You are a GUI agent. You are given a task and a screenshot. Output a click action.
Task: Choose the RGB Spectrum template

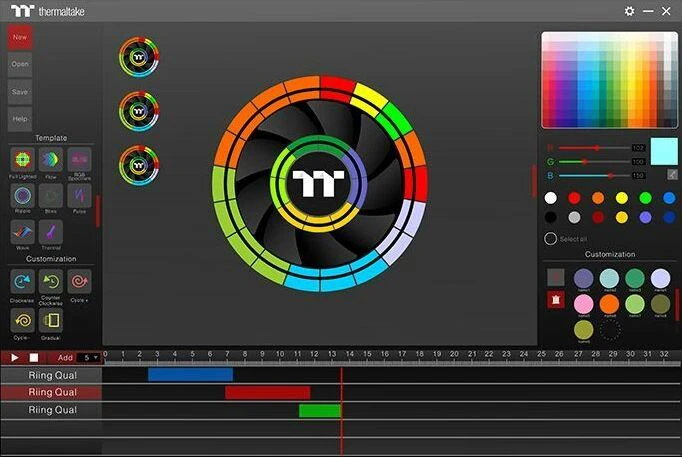79,160
